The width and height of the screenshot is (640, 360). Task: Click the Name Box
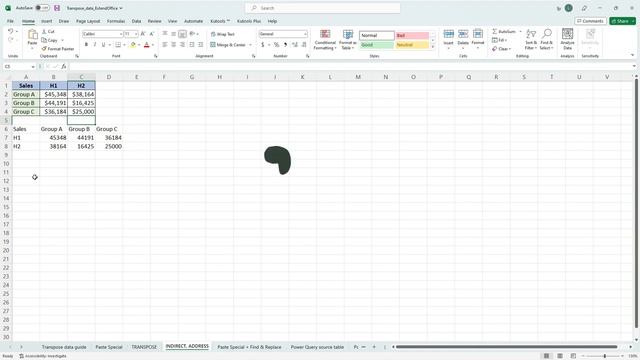19,66
